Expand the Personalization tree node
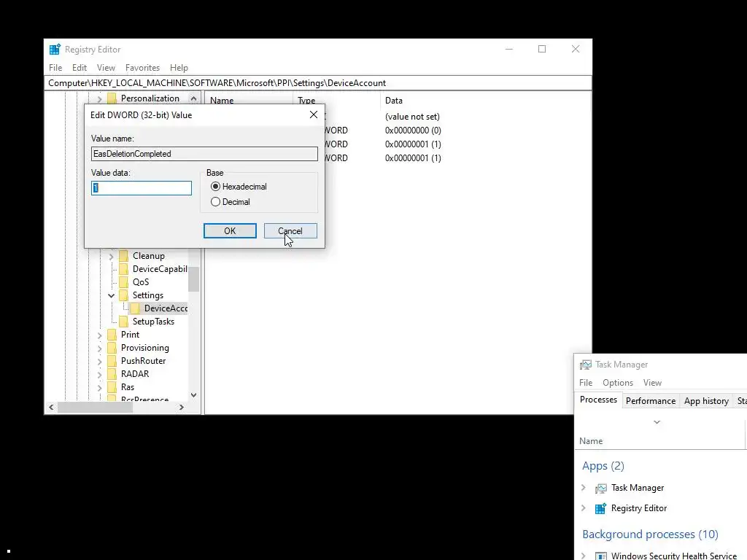This screenshot has height=560, width=747. point(99,99)
